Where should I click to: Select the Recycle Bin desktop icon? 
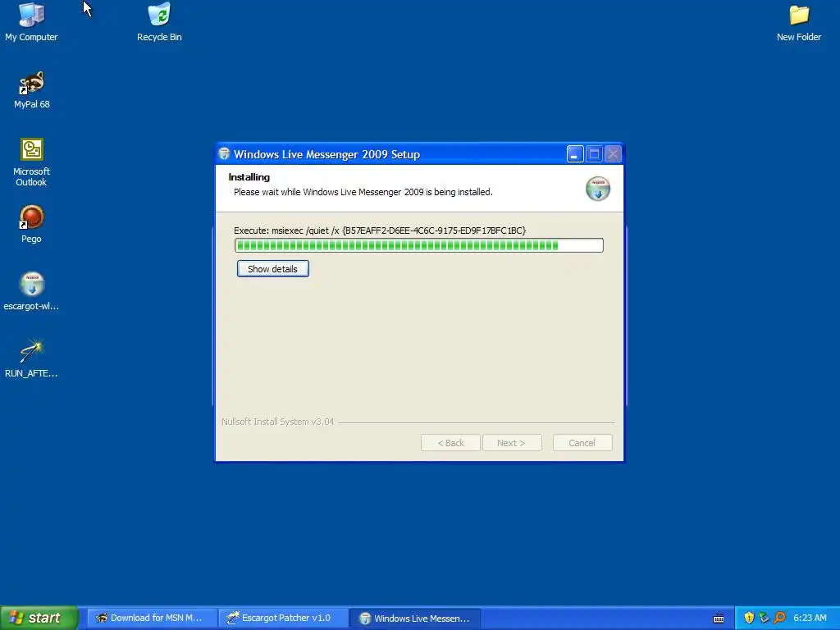tap(159, 21)
